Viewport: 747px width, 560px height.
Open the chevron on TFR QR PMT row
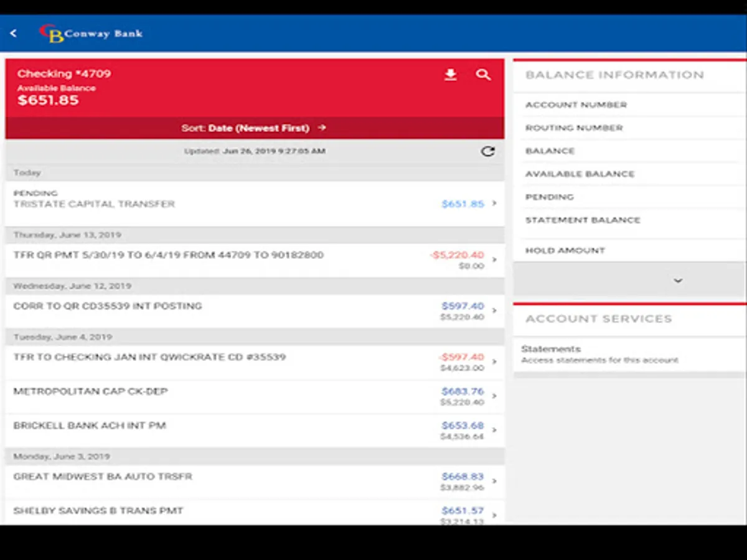(x=494, y=260)
